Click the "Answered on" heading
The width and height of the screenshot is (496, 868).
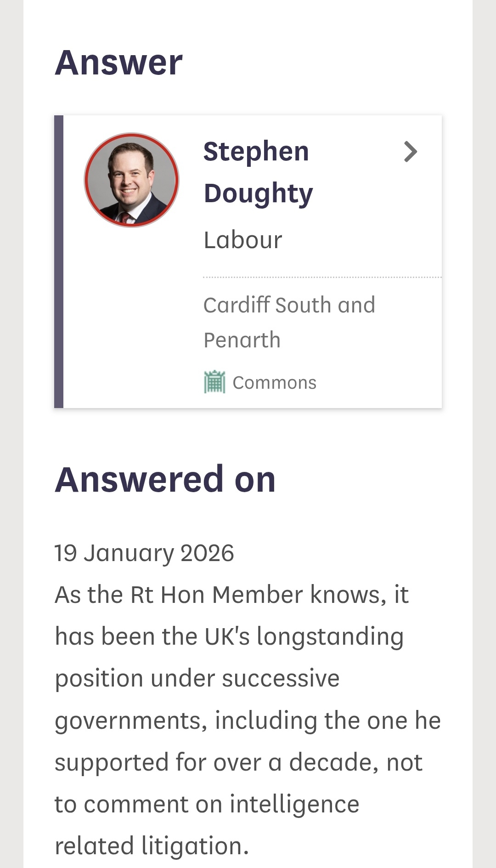point(165,479)
